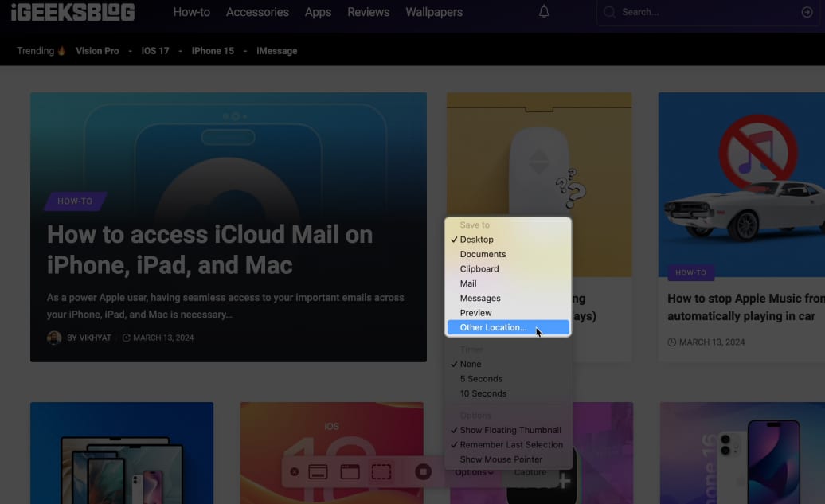825x504 pixels.
Task: Open the Apple devices article thumbnail on blue background
Action: tap(122, 453)
